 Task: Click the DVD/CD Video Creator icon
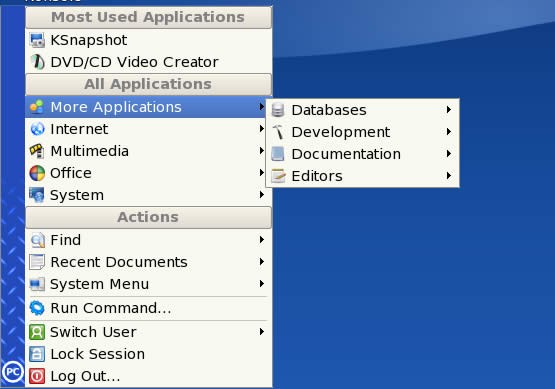coord(37,62)
